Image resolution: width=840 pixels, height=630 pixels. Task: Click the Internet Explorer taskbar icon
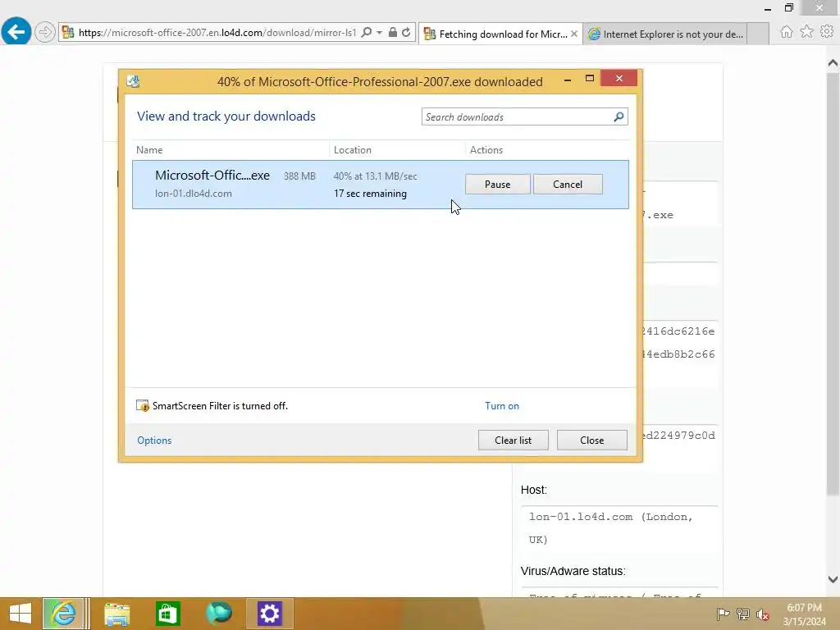tap(63, 614)
